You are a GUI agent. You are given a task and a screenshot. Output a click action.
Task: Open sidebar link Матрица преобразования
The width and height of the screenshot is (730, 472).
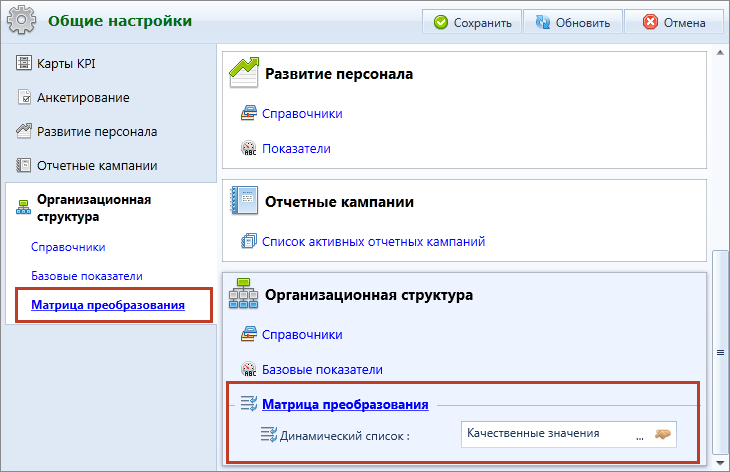tap(108, 305)
